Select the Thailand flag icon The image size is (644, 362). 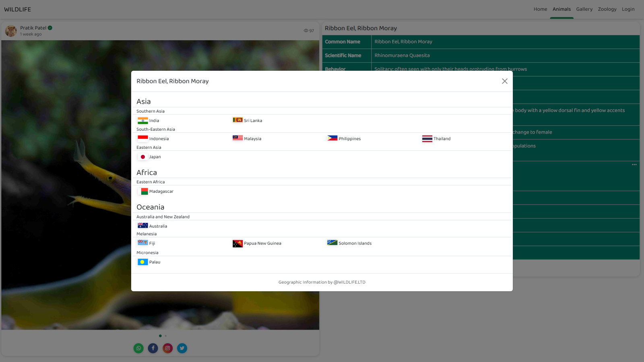427,139
